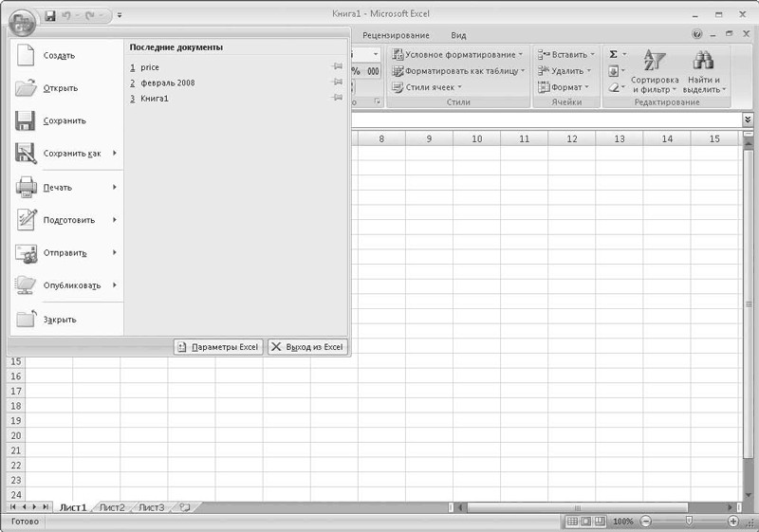The width and height of the screenshot is (759, 532).
Task: Switch to the Лист2 sheet tab
Action: 112,507
